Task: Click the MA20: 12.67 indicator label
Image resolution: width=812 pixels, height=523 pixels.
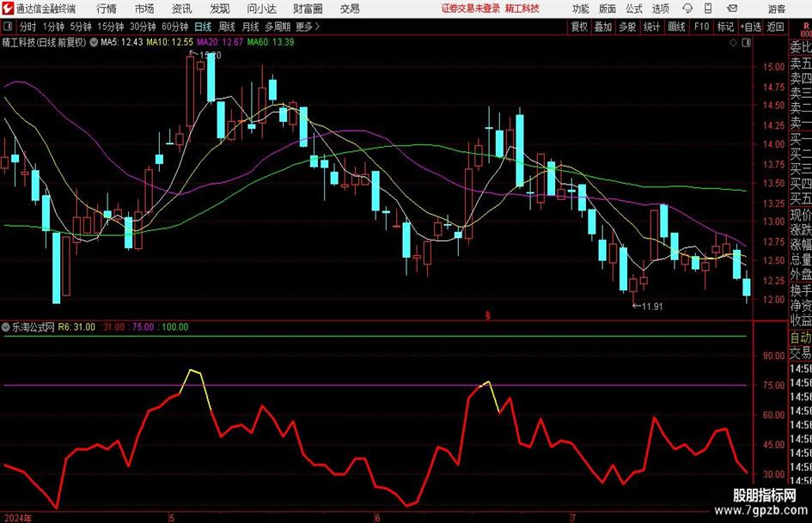Action: pos(220,42)
